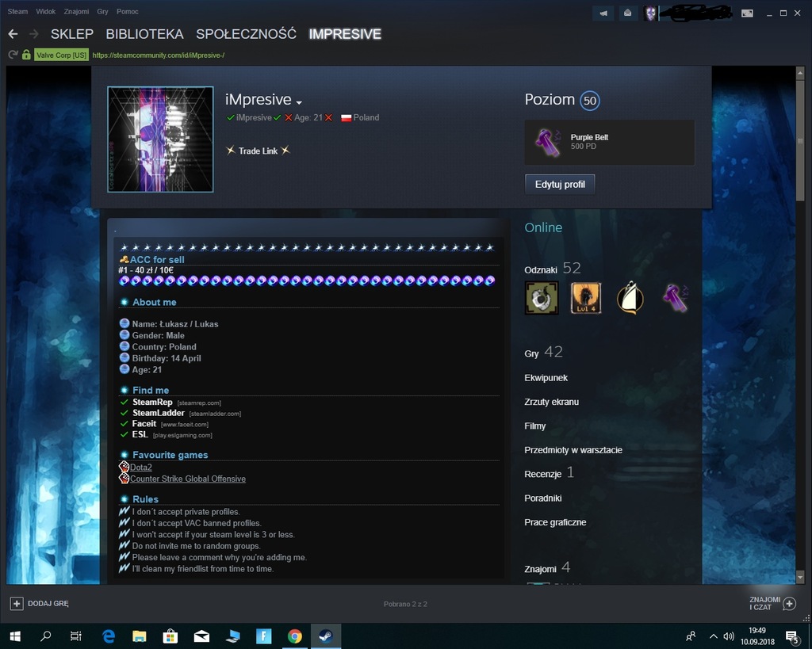Click the Purple Belt badge icon

pos(548,143)
